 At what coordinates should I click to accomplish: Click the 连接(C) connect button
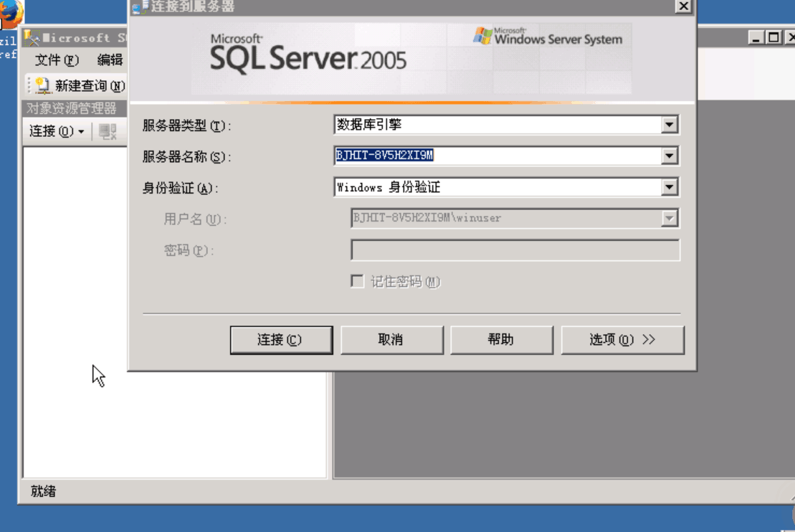click(x=282, y=340)
